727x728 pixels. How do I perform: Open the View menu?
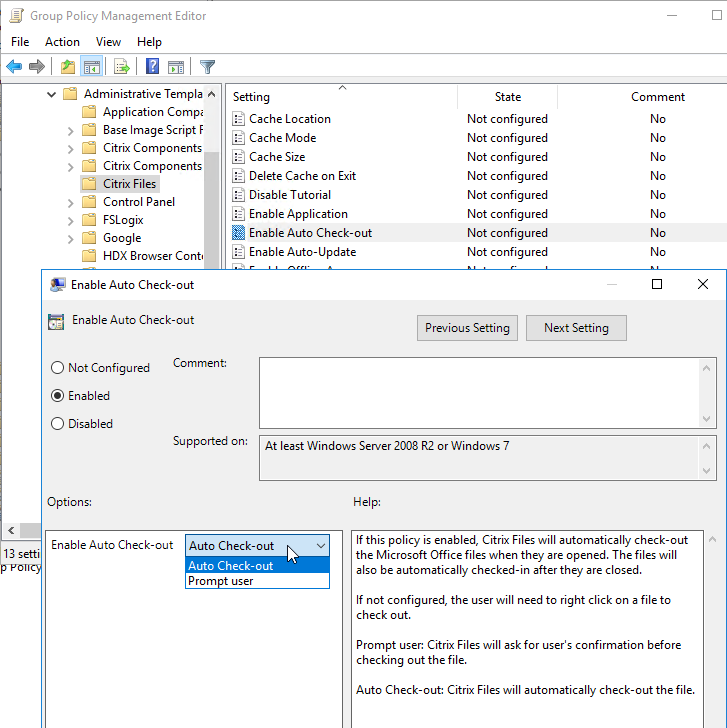(108, 42)
